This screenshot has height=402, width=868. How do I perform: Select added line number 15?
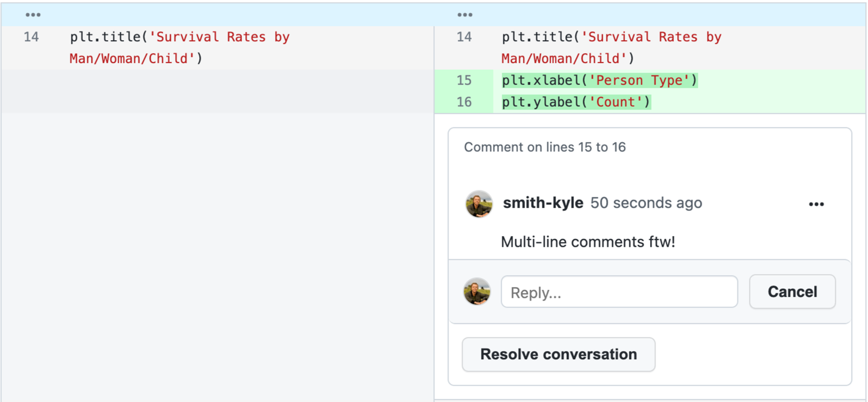pyautogui.click(x=464, y=80)
